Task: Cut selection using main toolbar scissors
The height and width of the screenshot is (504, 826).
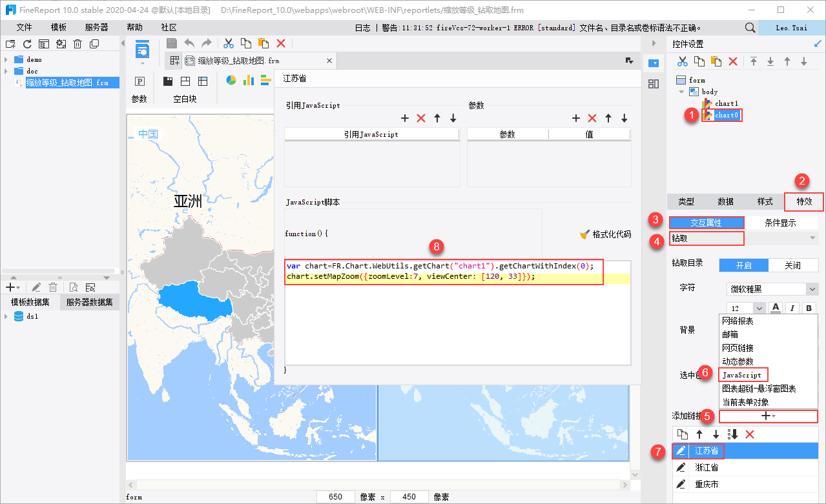Action: click(x=228, y=43)
